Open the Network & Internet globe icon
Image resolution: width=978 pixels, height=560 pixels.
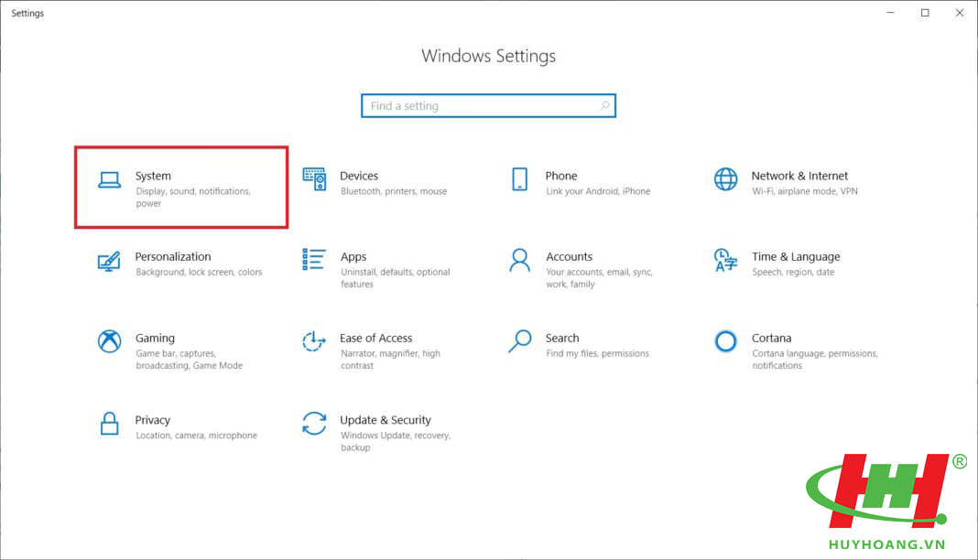725,178
